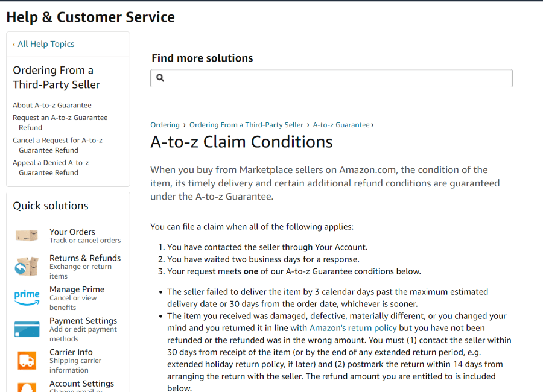Select Cancel a Request for A-to-z Guarantee Refund

tap(58, 145)
